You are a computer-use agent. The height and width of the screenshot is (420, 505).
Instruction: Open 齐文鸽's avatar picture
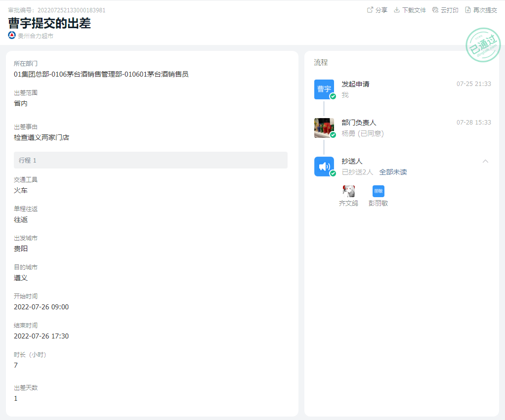pos(348,191)
